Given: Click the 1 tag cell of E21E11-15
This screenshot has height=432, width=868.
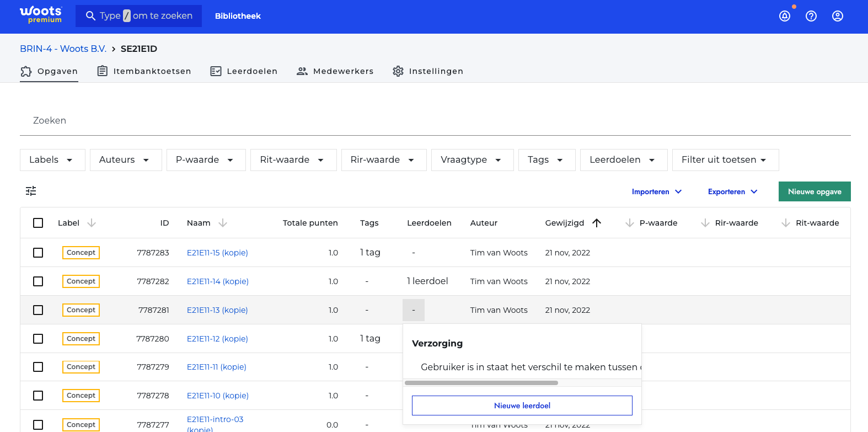Looking at the screenshot, I should 370,253.
